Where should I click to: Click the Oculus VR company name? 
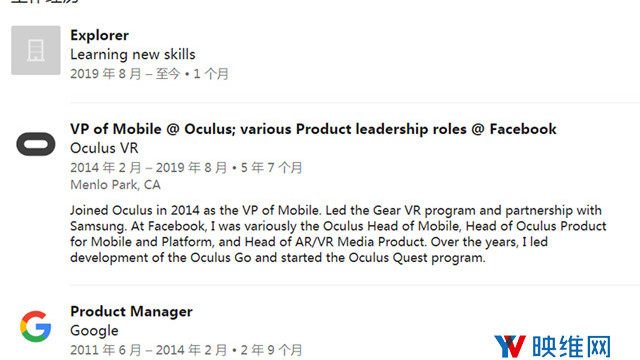104,148
